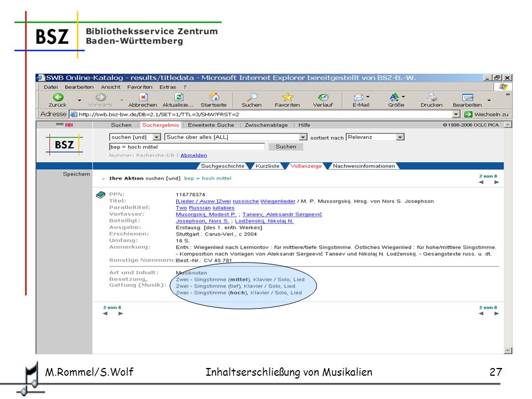Open the Two Russian lullabies link
This screenshot has width=532, height=399.
205,208
